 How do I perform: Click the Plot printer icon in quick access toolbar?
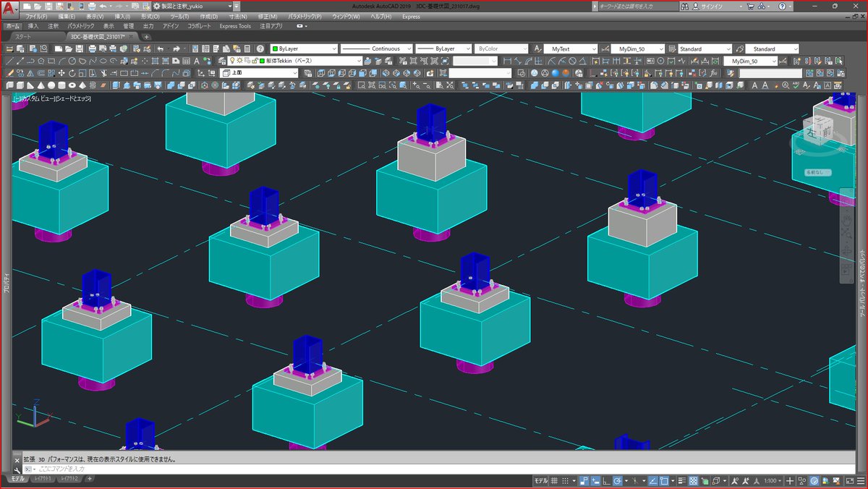pos(92,5)
